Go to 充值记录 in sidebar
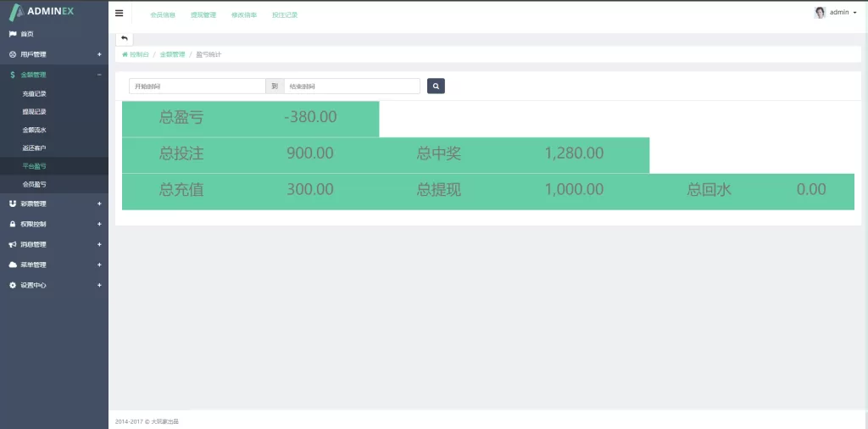Image resolution: width=868 pixels, height=429 pixels. [x=34, y=93]
